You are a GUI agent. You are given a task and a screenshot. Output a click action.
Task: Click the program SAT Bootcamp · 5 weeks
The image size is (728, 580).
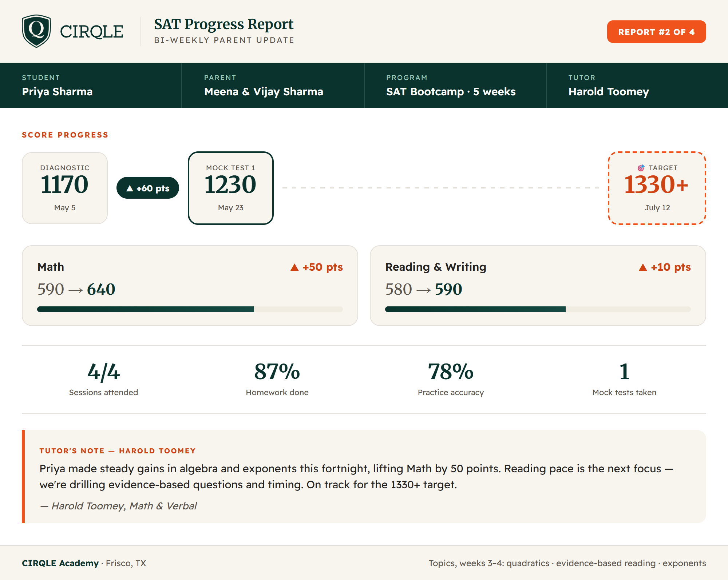coord(451,92)
